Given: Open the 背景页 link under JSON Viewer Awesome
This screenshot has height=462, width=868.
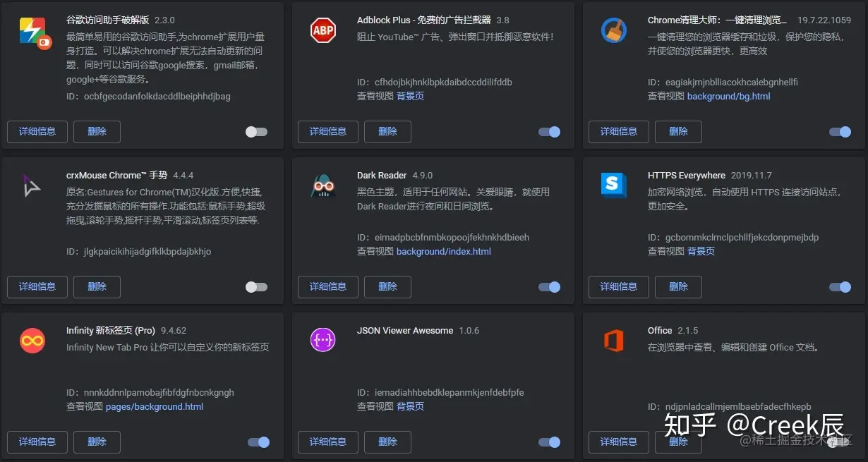Looking at the screenshot, I should click(x=411, y=406).
